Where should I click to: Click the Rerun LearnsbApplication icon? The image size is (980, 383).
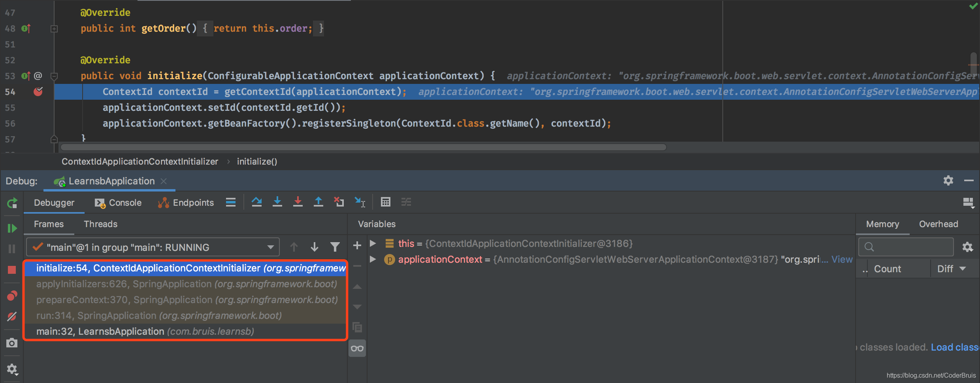(12, 203)
